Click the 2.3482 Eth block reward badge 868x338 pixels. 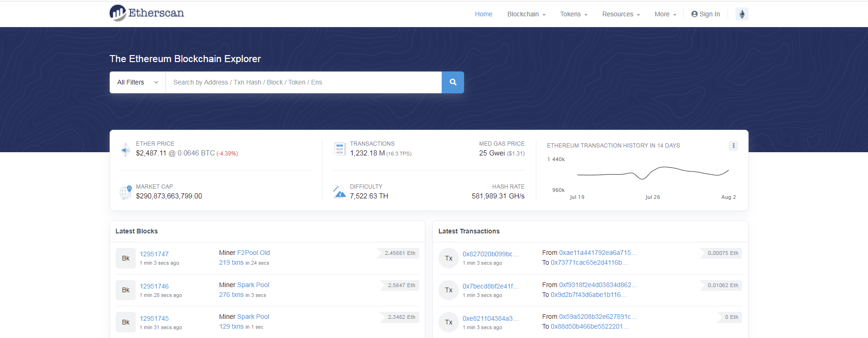pos(399,317)
